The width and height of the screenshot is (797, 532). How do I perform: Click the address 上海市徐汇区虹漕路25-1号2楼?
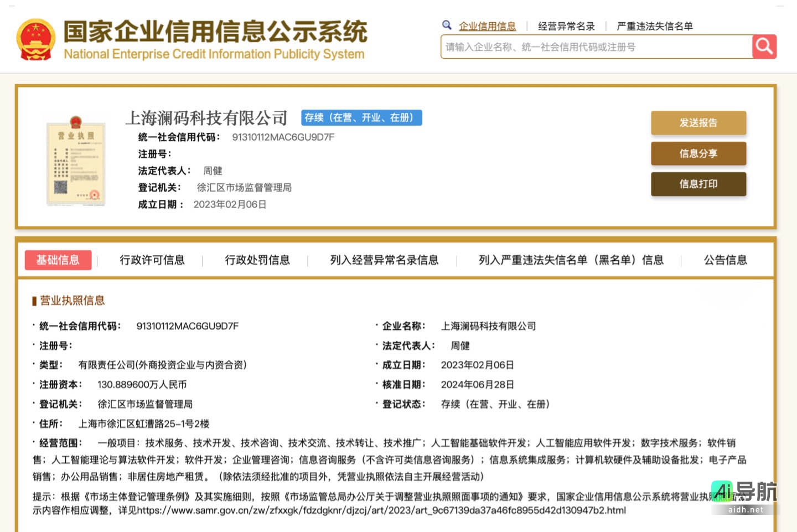[144, 423]
